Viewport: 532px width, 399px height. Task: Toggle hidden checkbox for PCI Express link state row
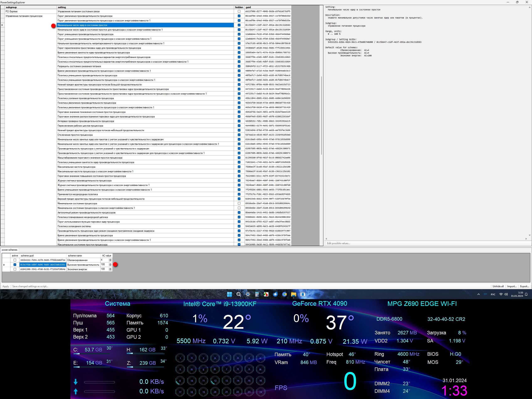pos(239,11)
